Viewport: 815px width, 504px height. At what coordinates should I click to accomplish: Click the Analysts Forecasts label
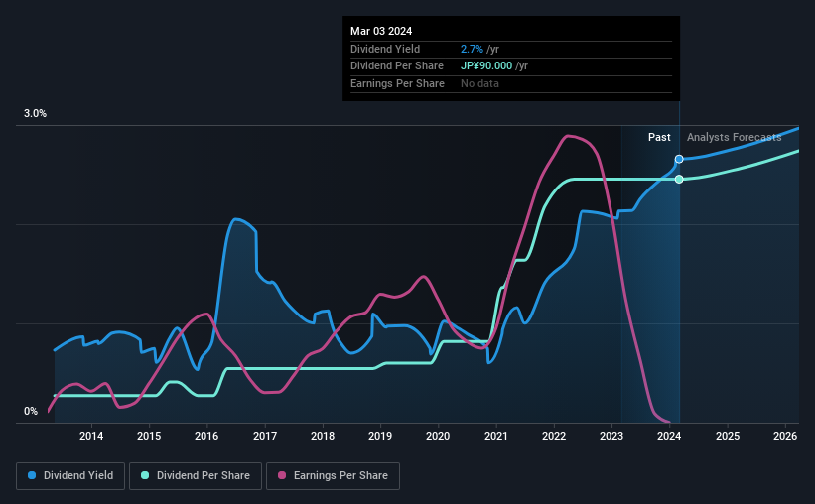(734, 137)
